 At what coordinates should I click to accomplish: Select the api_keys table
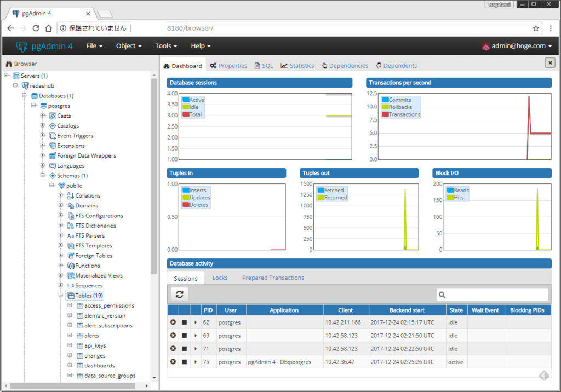tap(95, 345)
